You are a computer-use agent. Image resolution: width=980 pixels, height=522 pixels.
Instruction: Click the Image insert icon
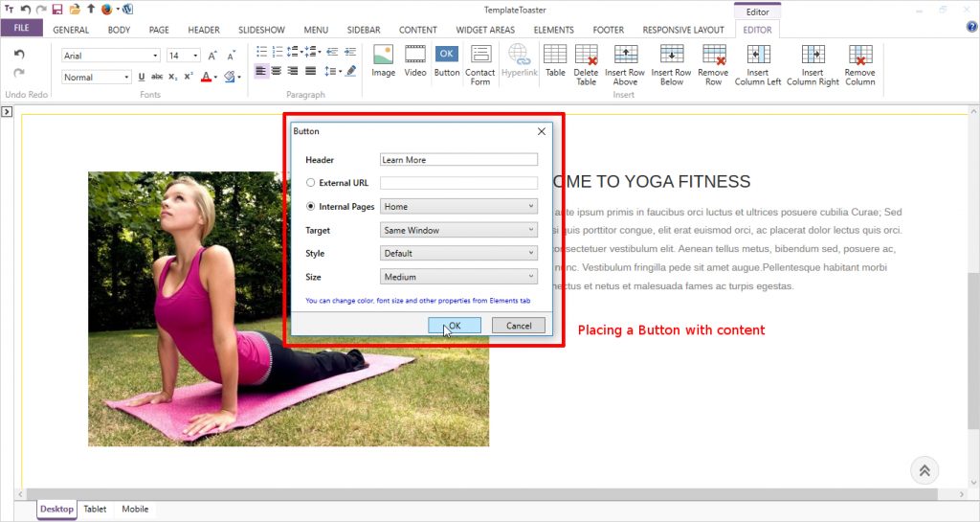383,59
